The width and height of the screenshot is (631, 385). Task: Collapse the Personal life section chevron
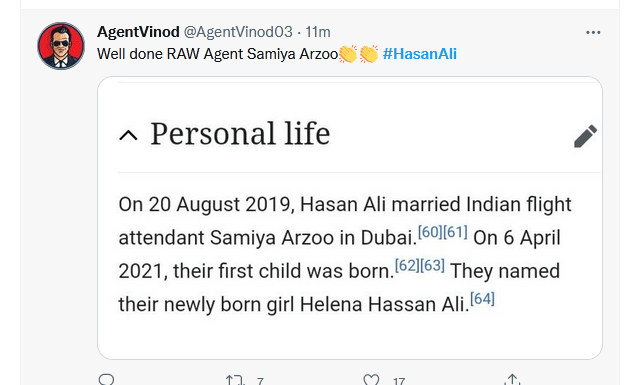coord(128,135)
